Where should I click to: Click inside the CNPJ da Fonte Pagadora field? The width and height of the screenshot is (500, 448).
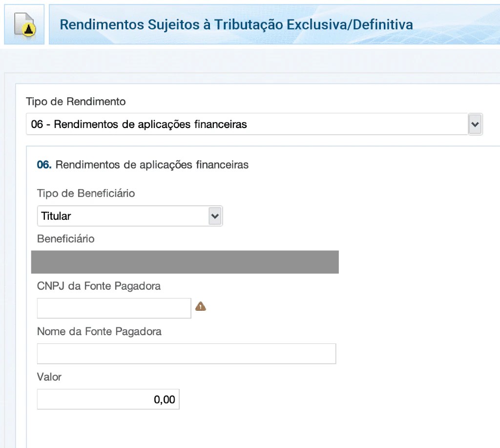point(113,308)
